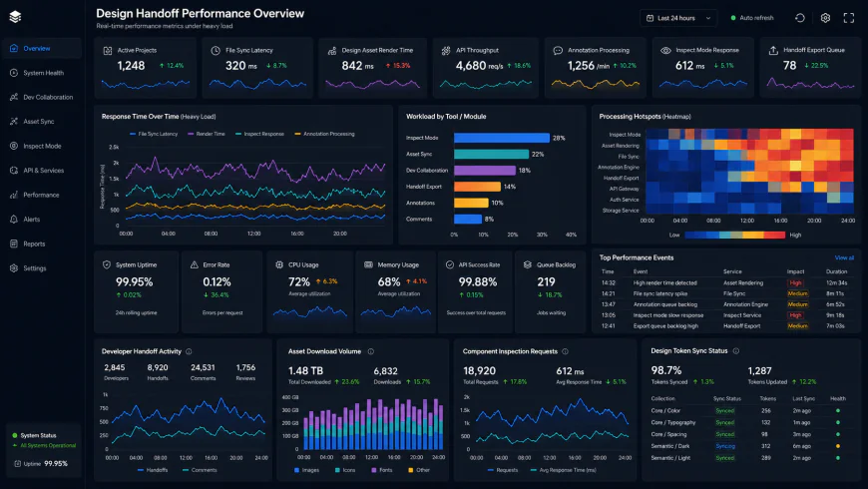Click Annotation queue backlog event row
Screen dimensions: 868x489
click(x=727, y=304)
